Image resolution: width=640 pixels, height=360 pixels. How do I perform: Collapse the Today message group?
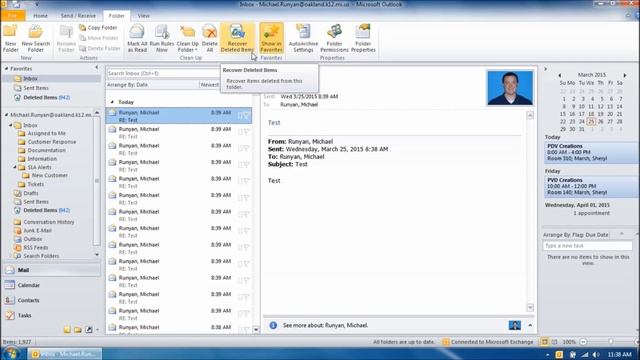click(x=112, y=102)
